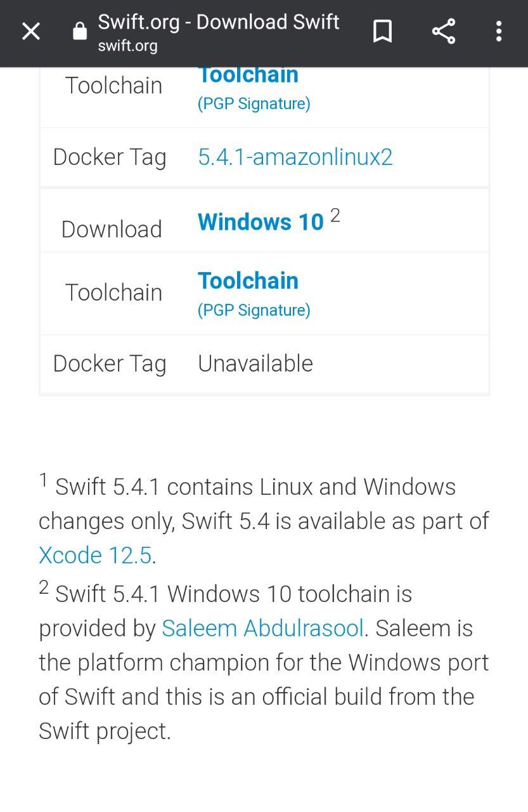Tap the 'Unavailable' Docker Tag cell
528x812 pixels.
255,363
